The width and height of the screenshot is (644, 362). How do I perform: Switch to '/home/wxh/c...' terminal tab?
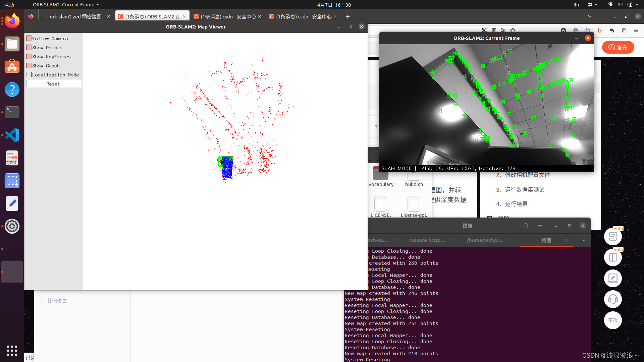(485, 240)
